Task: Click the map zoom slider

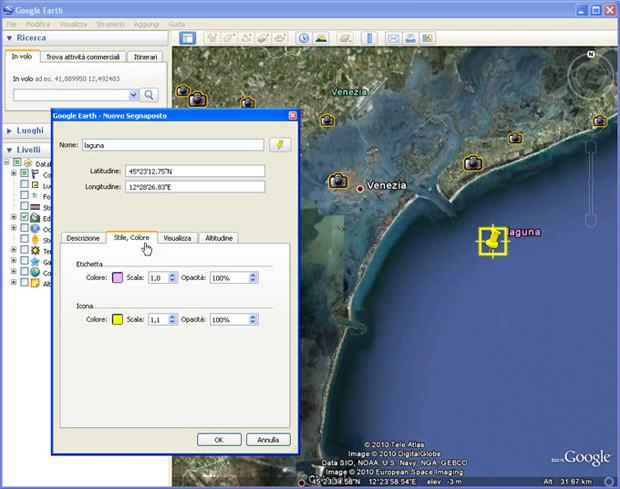Action: click(591, 184)
